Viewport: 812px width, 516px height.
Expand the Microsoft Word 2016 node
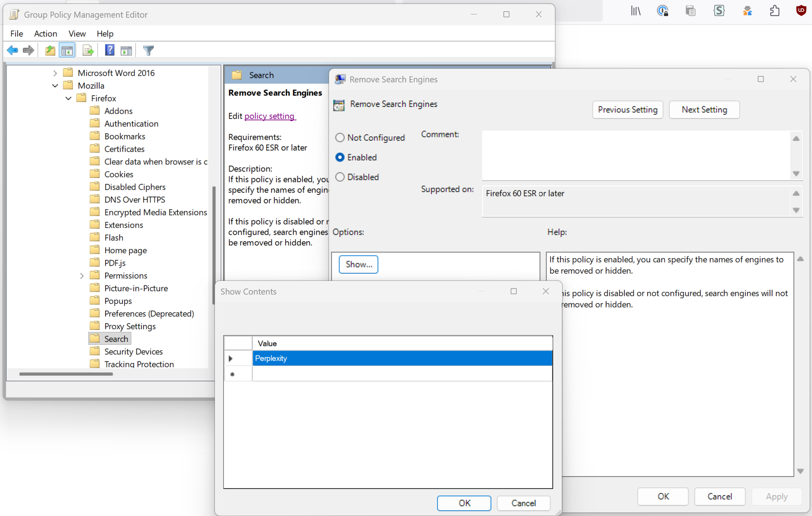point(55,73)
